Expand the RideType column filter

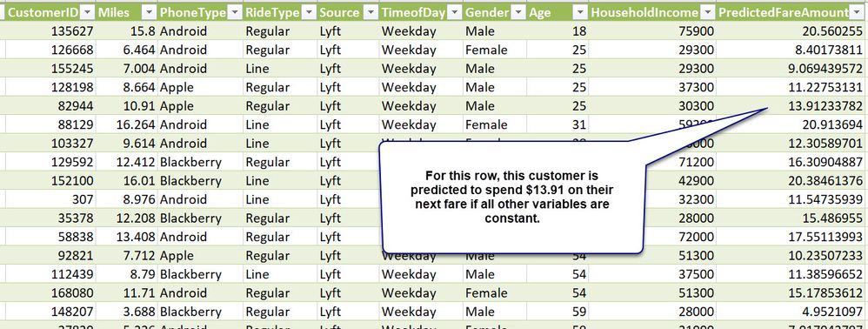(309, 12)
